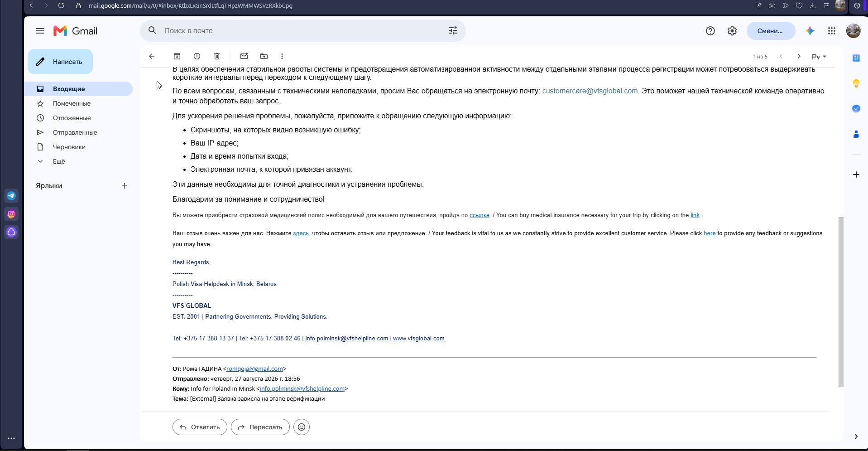
Task: Open Gmail settings gear
Action: (x=732, y=31)
